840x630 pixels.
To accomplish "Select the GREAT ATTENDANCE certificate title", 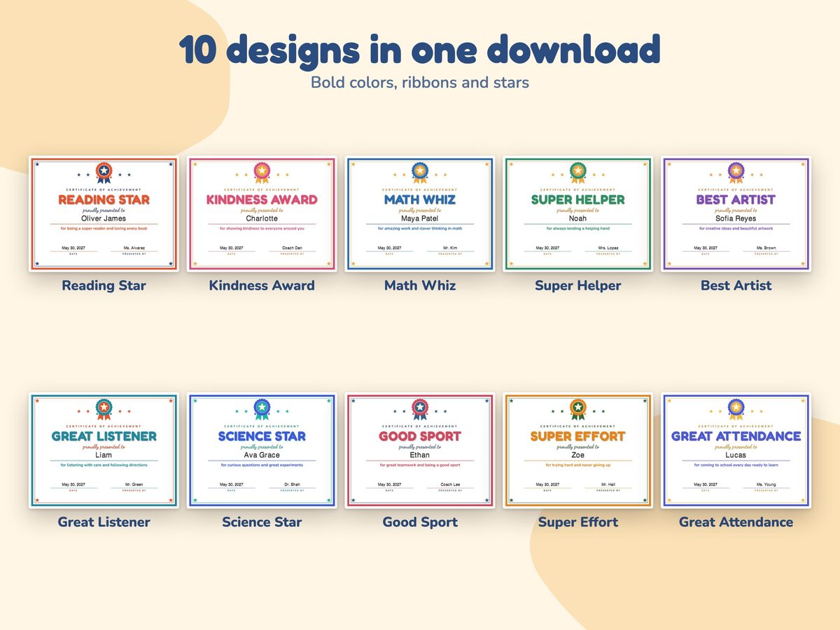I will 736,436.
